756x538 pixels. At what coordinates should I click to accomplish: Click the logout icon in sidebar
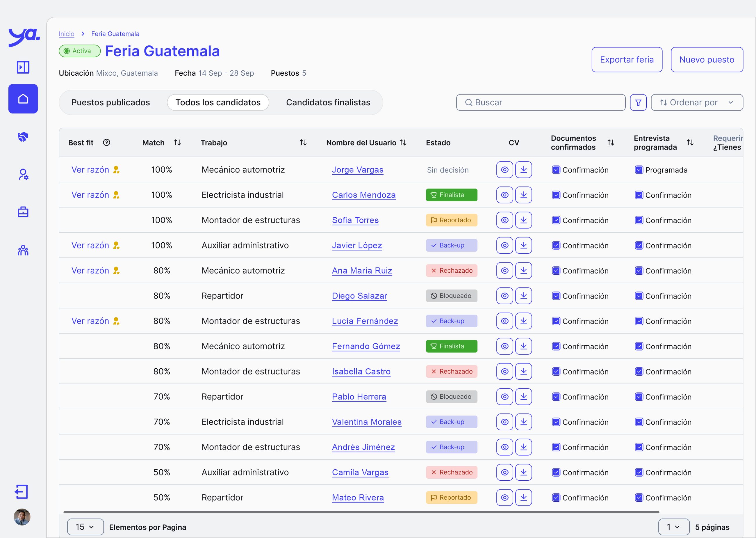pyautogui.click(x=22, y=492)
